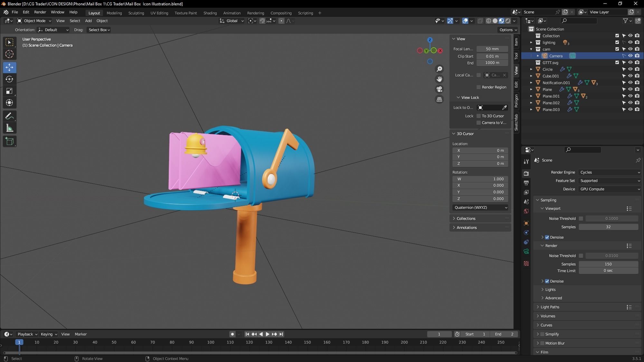This screenshot has height=362, width=644.
Task: Enable Camera to View checkbox
Action: click(x=478, y=123)
